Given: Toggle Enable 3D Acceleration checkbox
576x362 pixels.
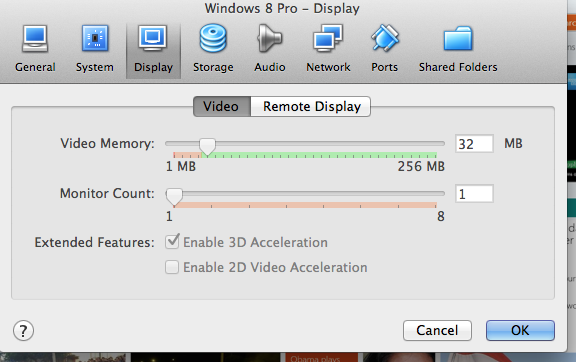Looking at the screenshot, I should tap(172, 242).
